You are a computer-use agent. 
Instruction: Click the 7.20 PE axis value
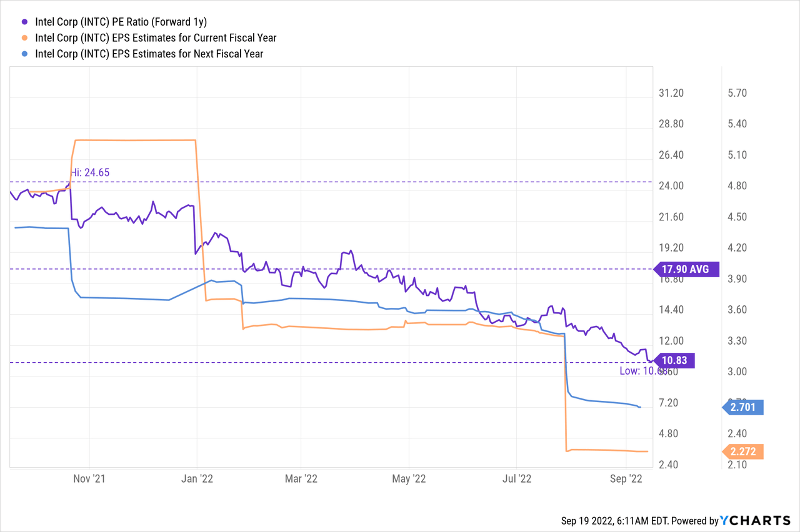point(669,403)
